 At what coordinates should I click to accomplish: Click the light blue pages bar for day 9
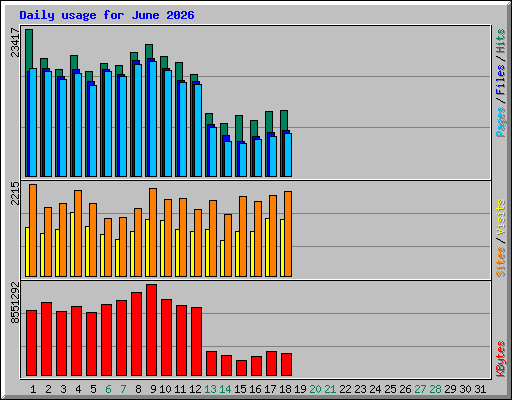[153, 119]
